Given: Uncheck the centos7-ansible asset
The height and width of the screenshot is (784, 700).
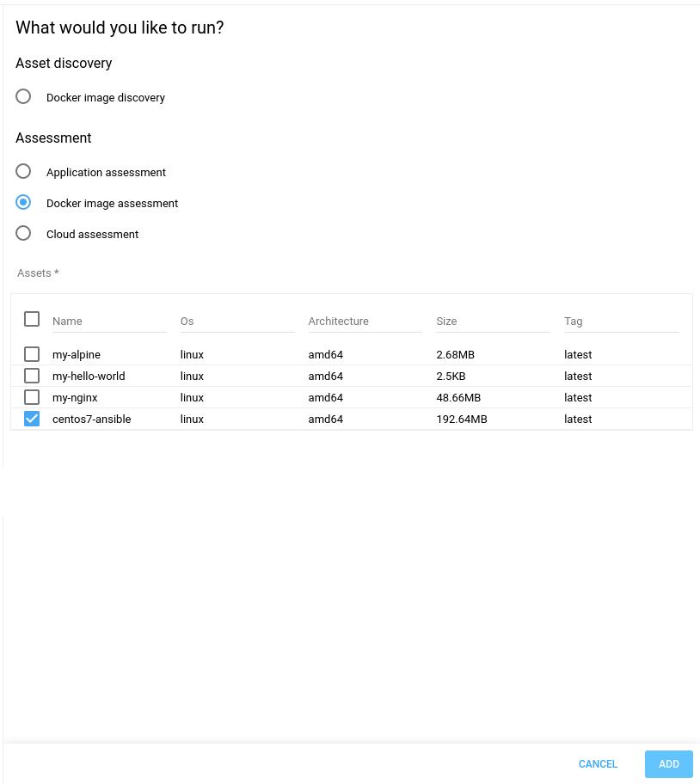Looking at the screenshot, I should (x=32, y=419).
